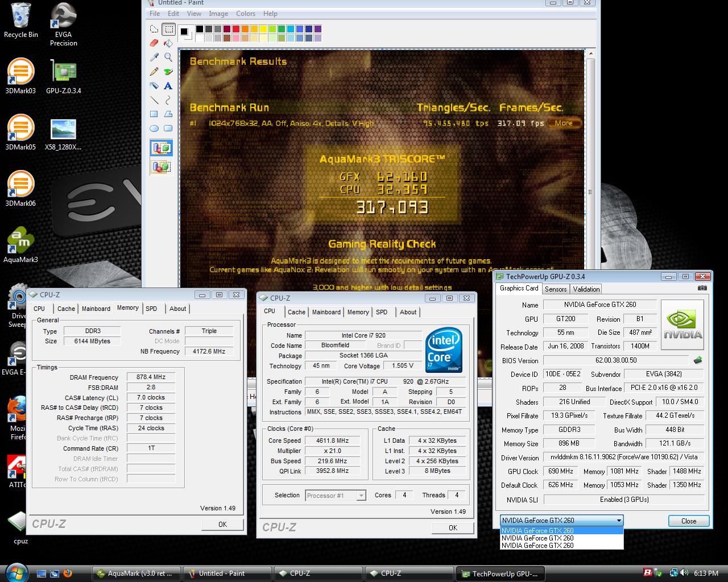Open the X58_1280X image file icon
This screenshot has height=582, width=728.
[63, 135]
